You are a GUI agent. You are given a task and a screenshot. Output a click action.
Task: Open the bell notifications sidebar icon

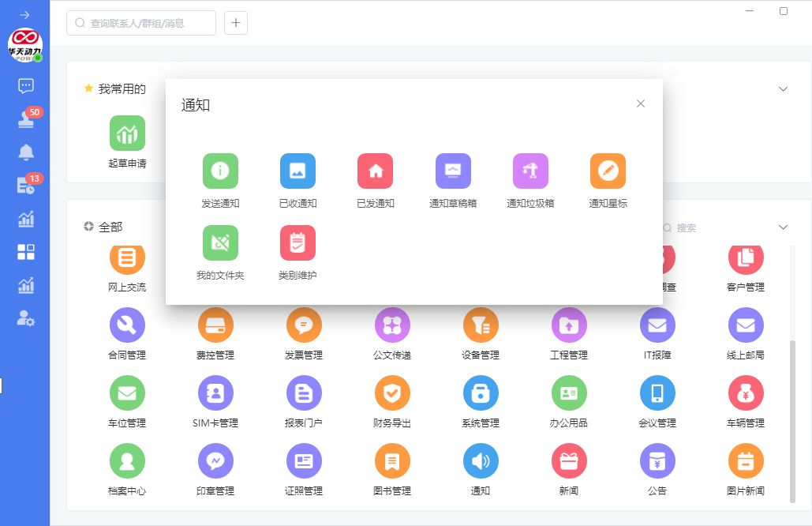[x=26, y=152]
